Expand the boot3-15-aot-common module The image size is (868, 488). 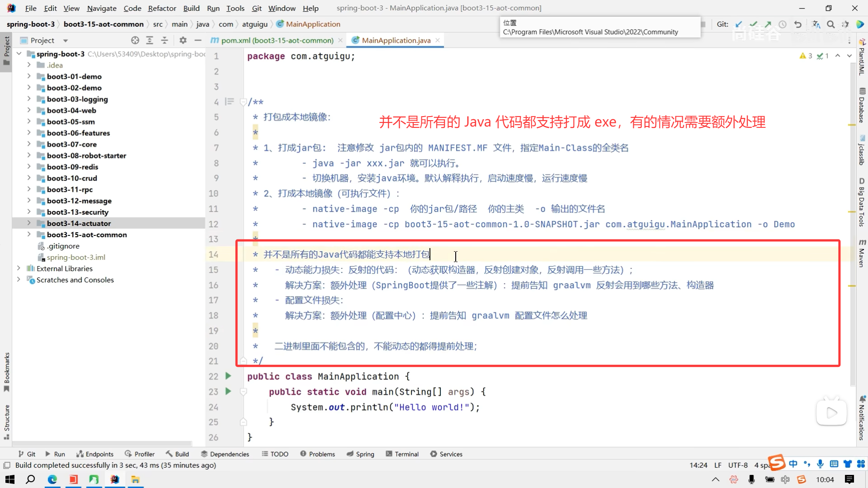[x=29, y=235]
